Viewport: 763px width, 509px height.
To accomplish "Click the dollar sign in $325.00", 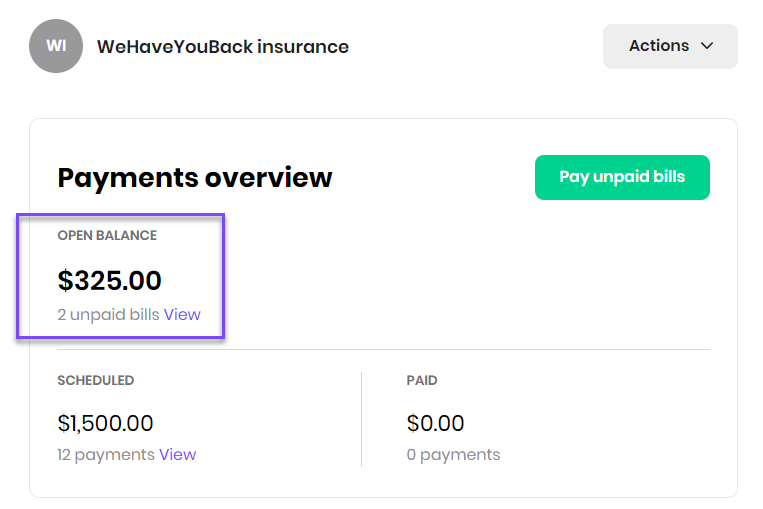I will [65, 280].
